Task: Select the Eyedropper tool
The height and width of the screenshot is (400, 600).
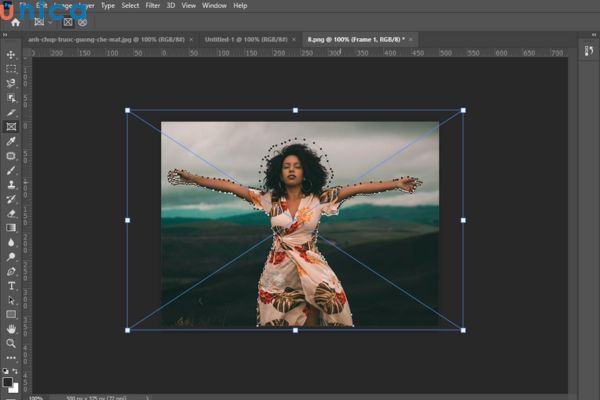Action: tap(11, 141)
